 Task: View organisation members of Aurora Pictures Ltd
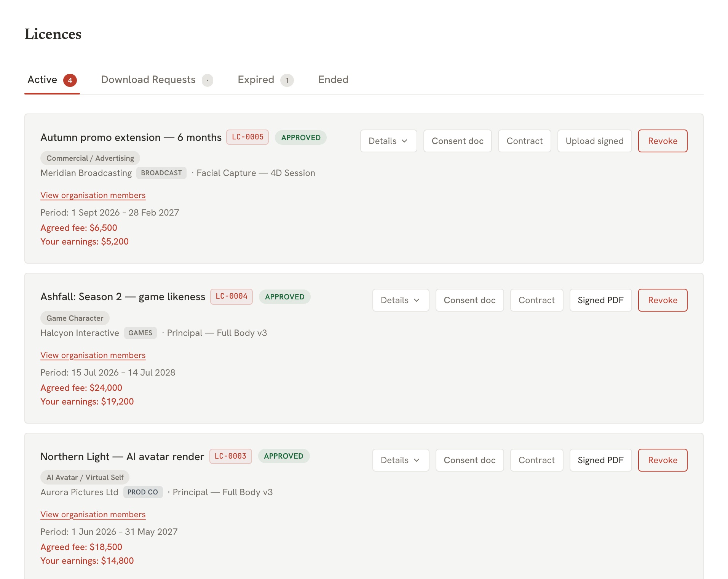[x=93, y=515]
